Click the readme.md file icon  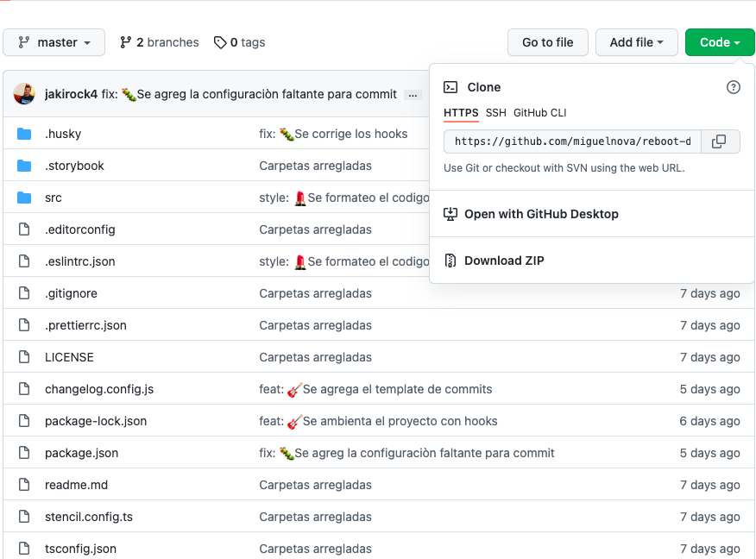24,485
